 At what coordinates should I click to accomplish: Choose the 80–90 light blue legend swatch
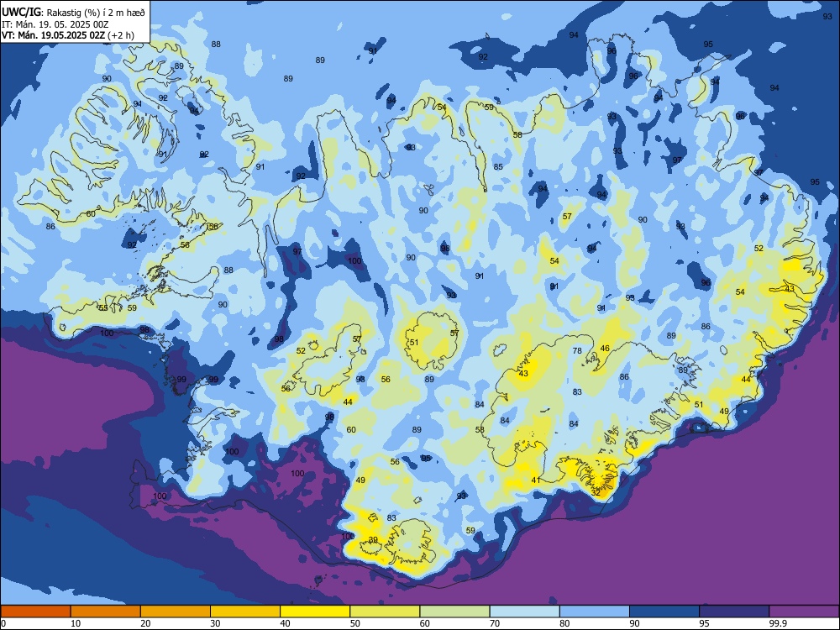click(595, 612)
